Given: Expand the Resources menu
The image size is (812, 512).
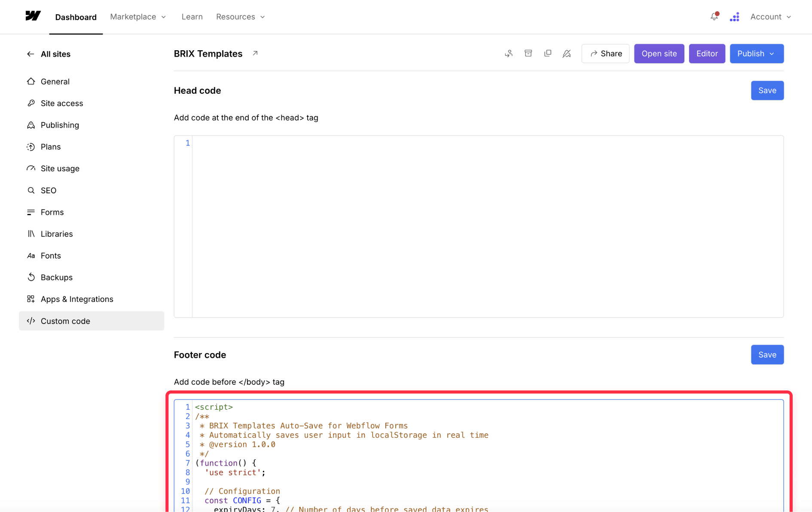Looking at the screenshot, I should point(241,17).
